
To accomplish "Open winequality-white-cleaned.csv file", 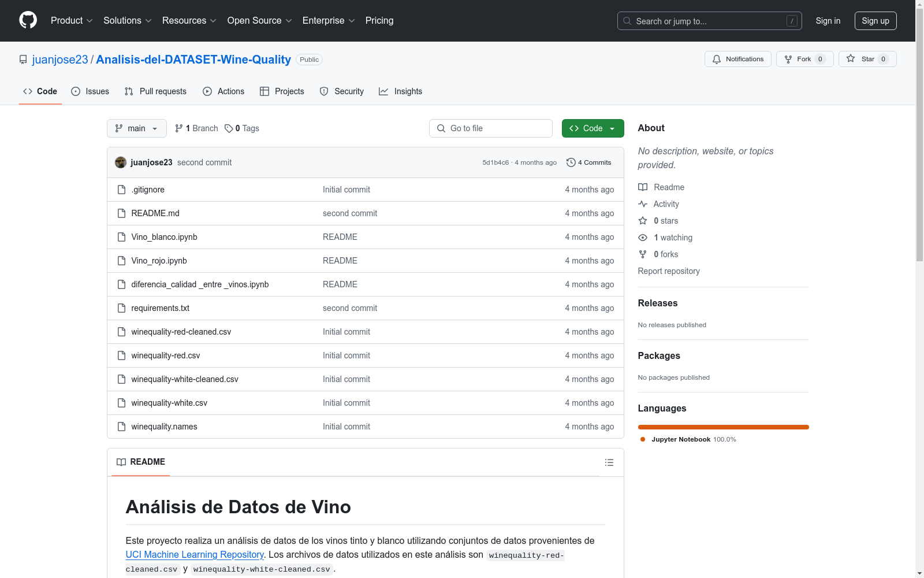I will 185,379.
